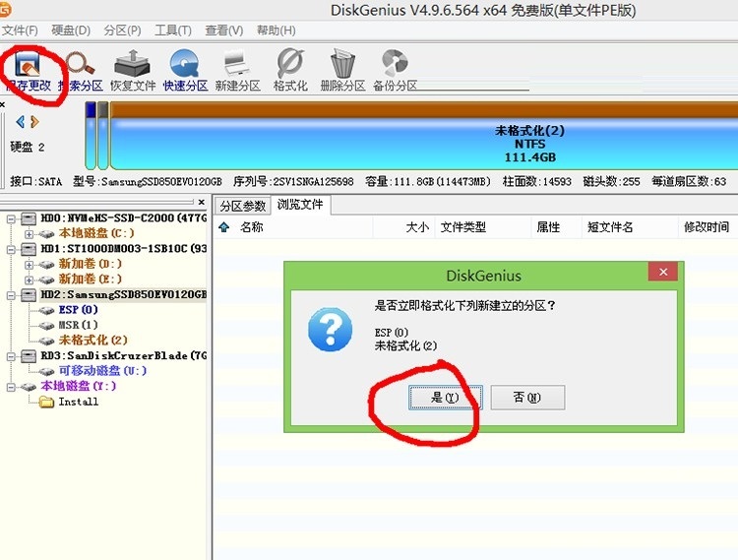Close the DiskGenius dialog with the X
The image size is (738, 560).
(x=663, y=272)
